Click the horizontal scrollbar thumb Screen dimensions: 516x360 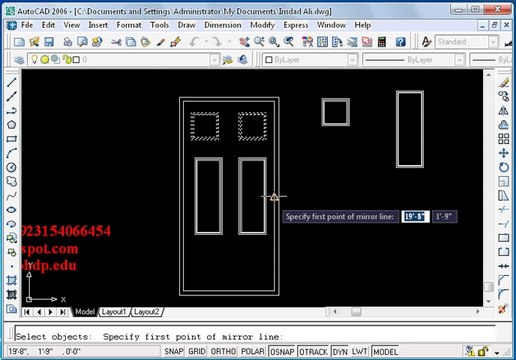click(x=356, y=312)
